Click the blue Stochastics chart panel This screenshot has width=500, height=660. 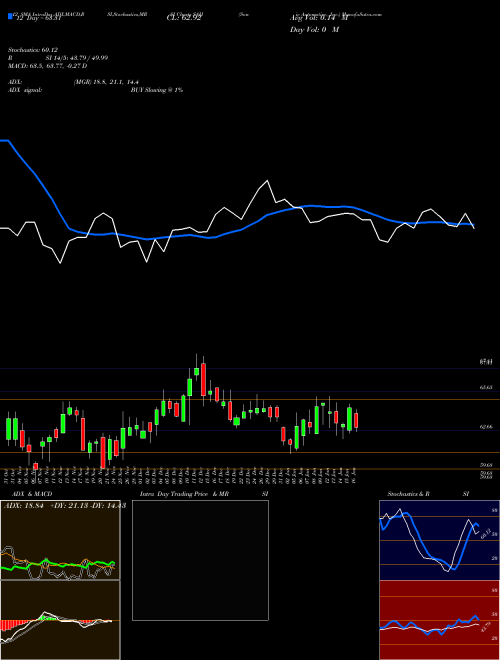coord(439,540)
